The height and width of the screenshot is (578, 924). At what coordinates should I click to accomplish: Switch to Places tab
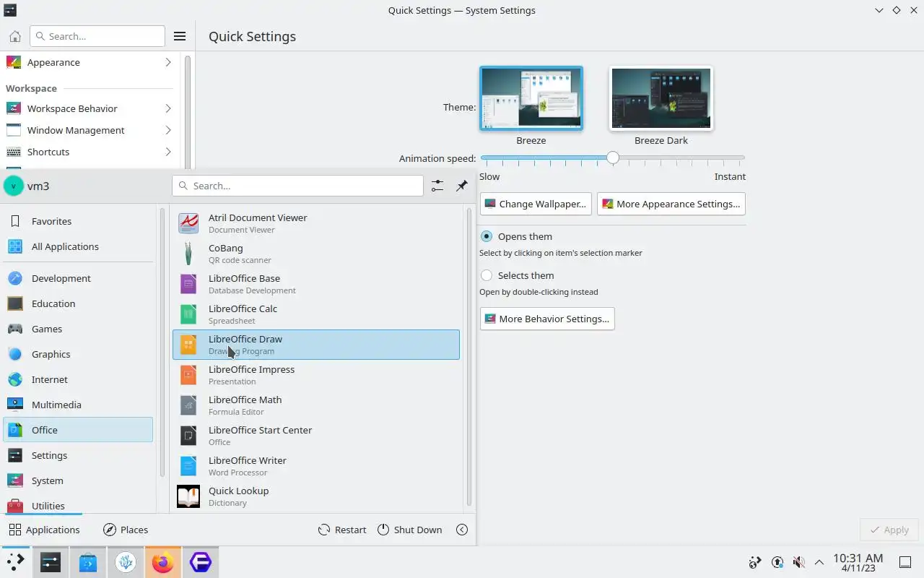coord(126,530)
